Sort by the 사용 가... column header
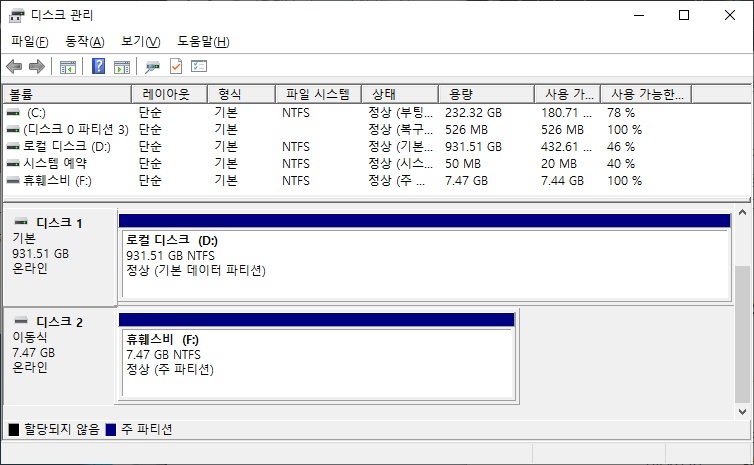 568,94
